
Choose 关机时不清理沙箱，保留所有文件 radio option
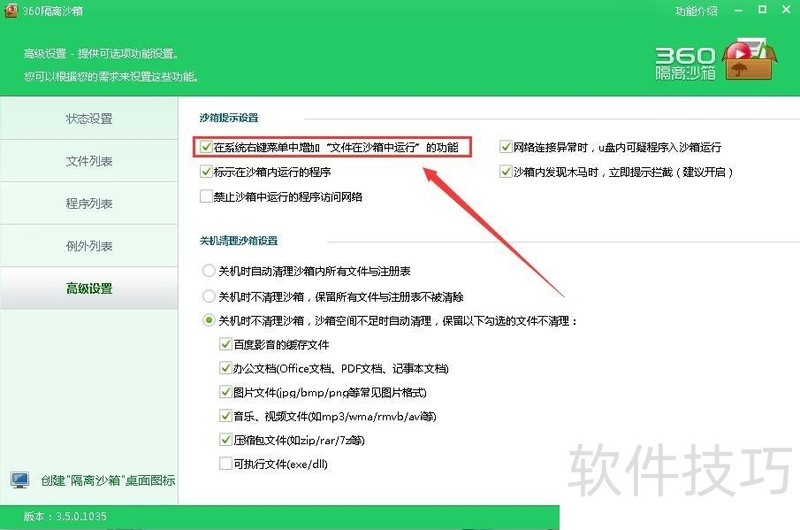coord(209,297)
